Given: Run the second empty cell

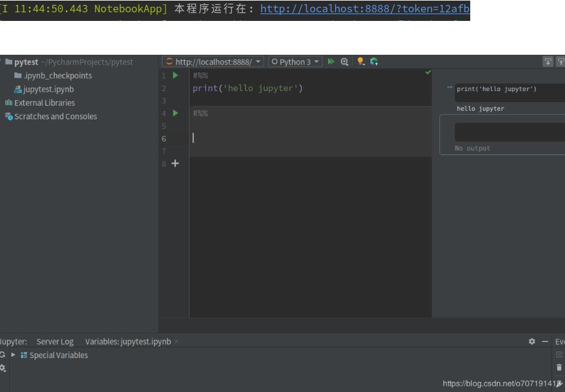Looking at the screenshot, I should pos(175,113).
